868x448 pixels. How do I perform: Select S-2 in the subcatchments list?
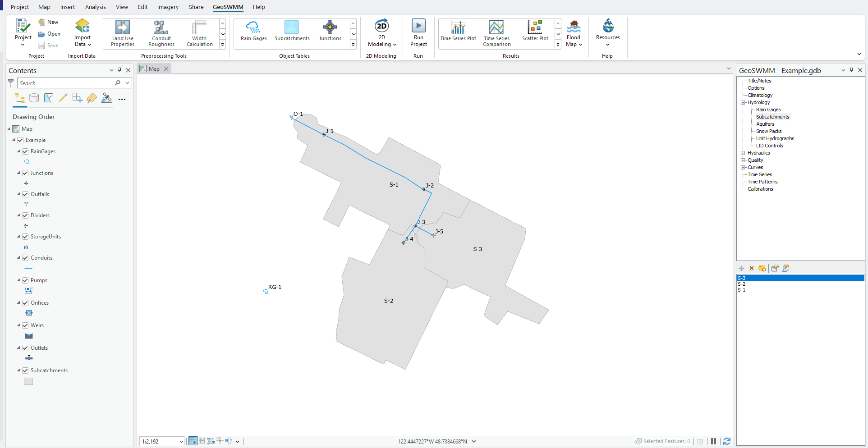click(x=743, y=284)
